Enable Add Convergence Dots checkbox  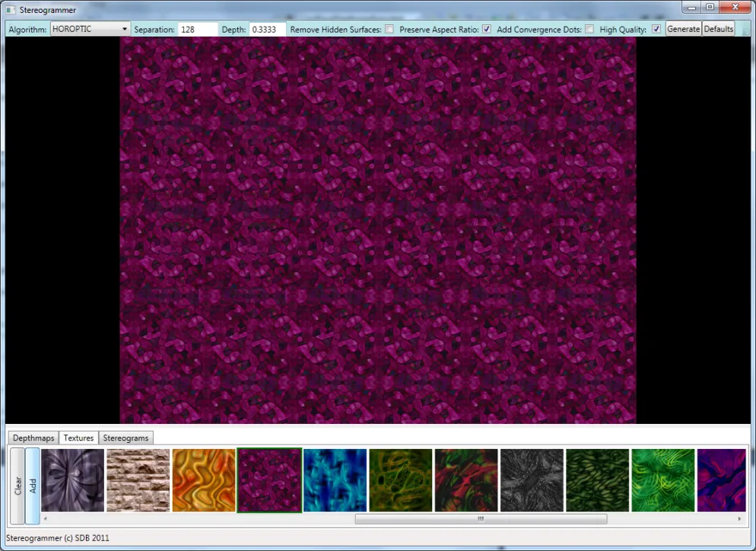[589, 29]
